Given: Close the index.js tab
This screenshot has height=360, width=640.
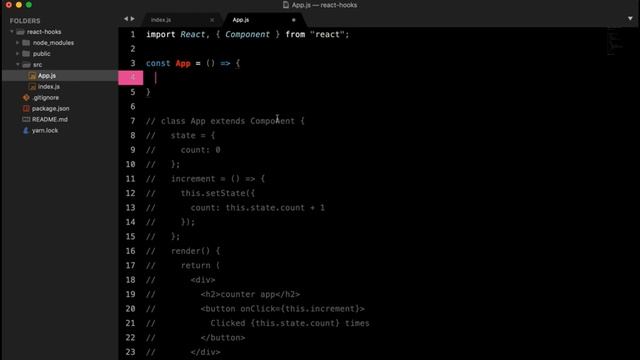Looking at the screenshot, I should click(x=212, y=20).
